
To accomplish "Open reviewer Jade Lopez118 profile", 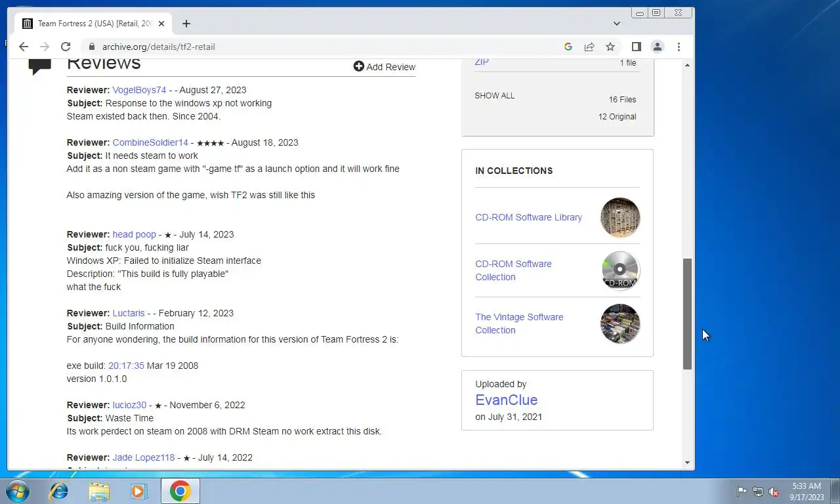I will [x=144, y=457].
